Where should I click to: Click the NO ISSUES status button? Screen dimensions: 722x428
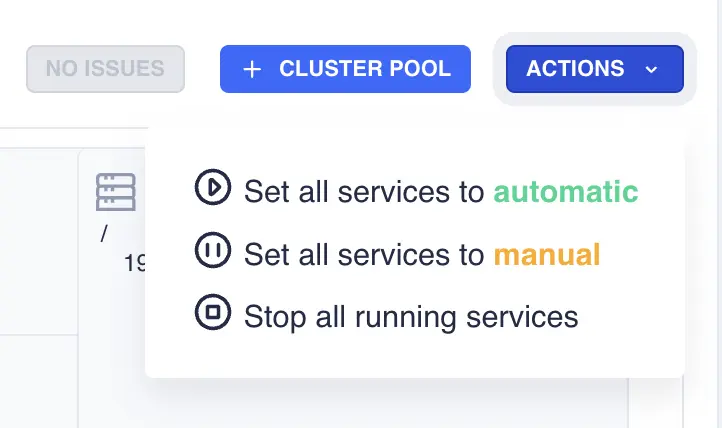click(x=105, y=69)
